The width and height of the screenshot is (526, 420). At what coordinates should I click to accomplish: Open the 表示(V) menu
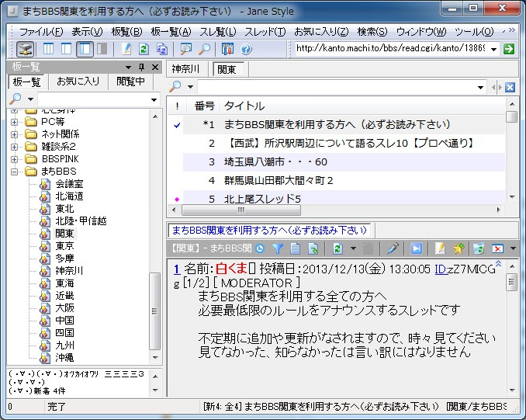tap(87, 32)
